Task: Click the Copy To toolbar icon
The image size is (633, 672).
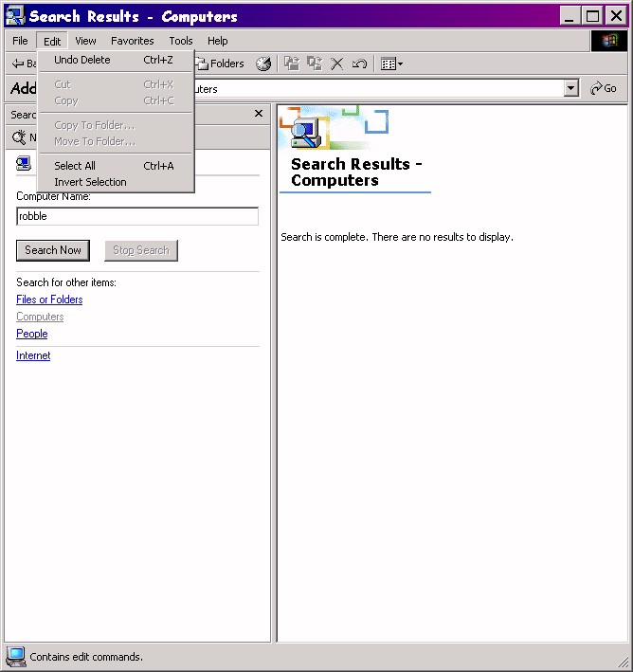Action: [315, 64]
